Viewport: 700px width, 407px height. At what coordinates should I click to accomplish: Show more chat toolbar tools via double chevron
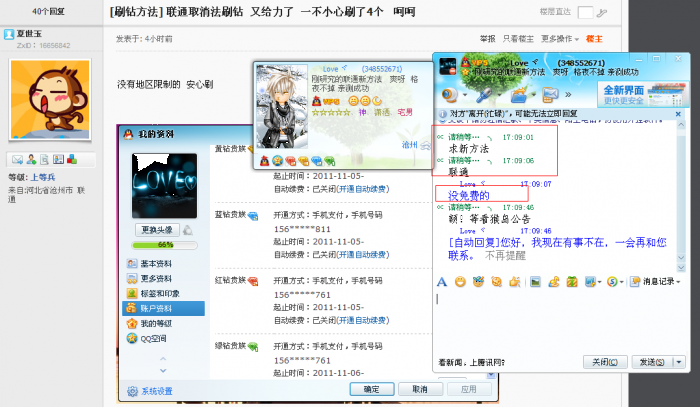[568, 95]
